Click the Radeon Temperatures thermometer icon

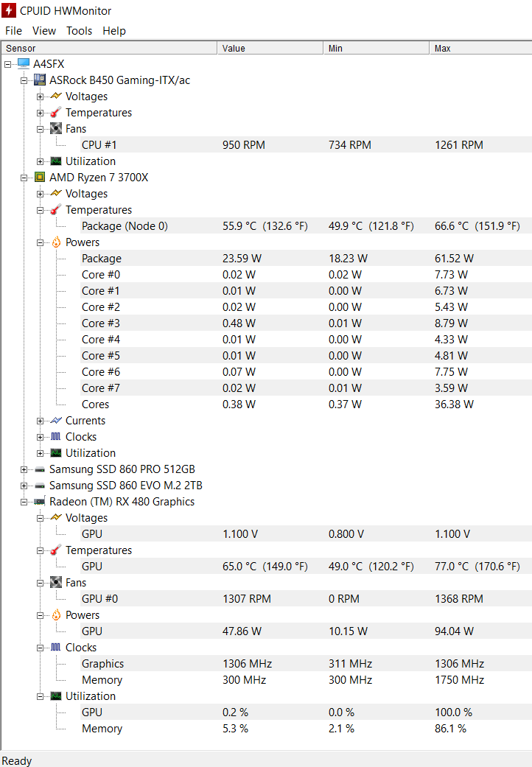click(56, 550)
